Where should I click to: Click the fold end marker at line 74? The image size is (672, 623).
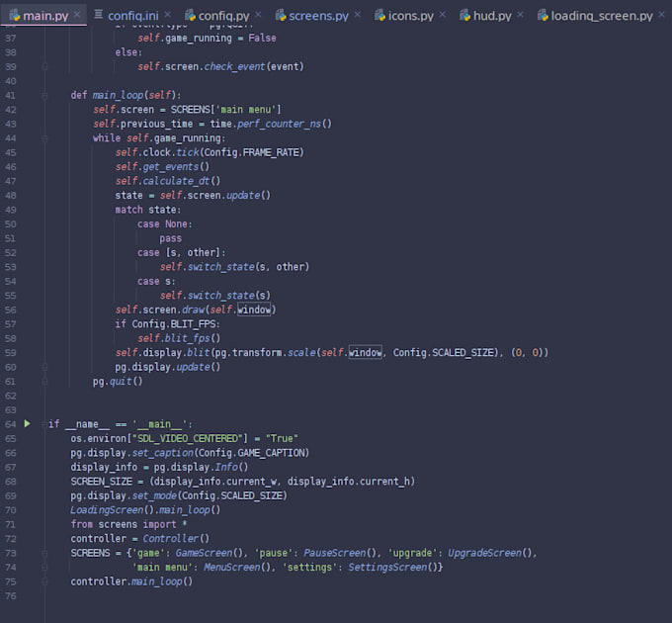(x=44, y=568)
